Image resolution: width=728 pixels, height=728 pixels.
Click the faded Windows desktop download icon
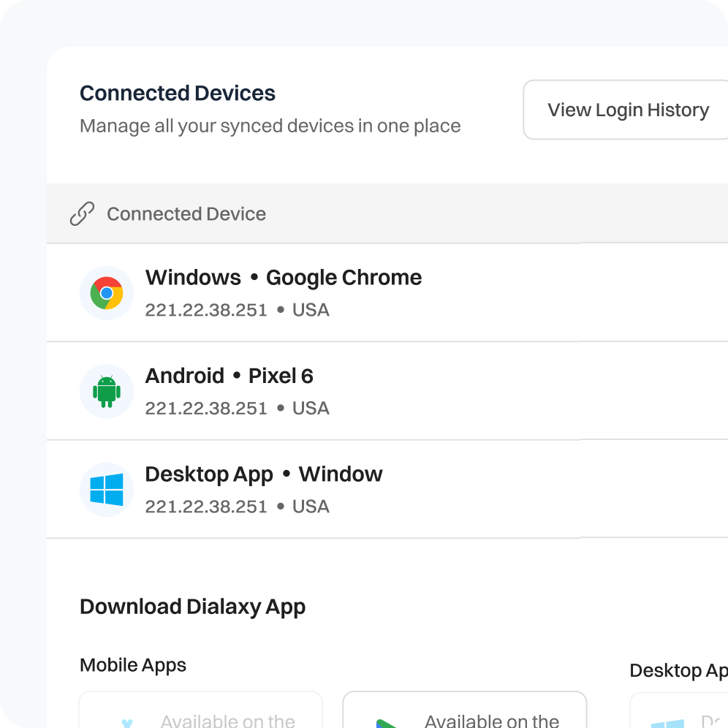pyautogui.click(x=667, y=722)
